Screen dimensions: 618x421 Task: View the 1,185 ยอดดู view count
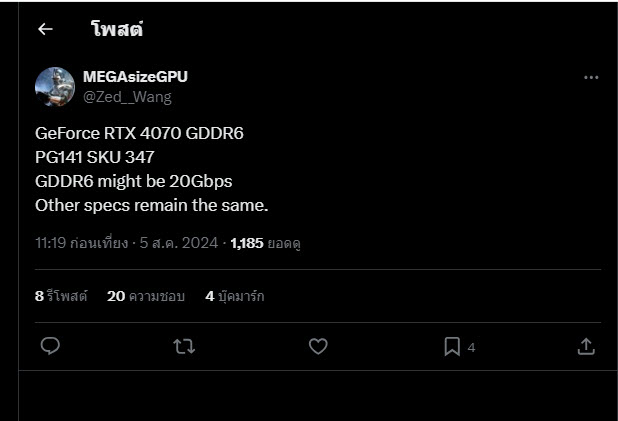pyautogui.click(x=265, y=242)
